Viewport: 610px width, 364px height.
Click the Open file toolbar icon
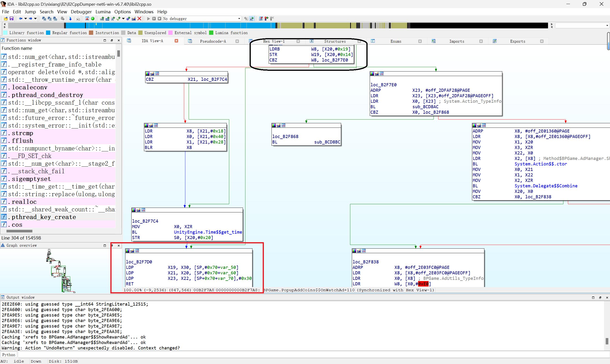(5, 19)
